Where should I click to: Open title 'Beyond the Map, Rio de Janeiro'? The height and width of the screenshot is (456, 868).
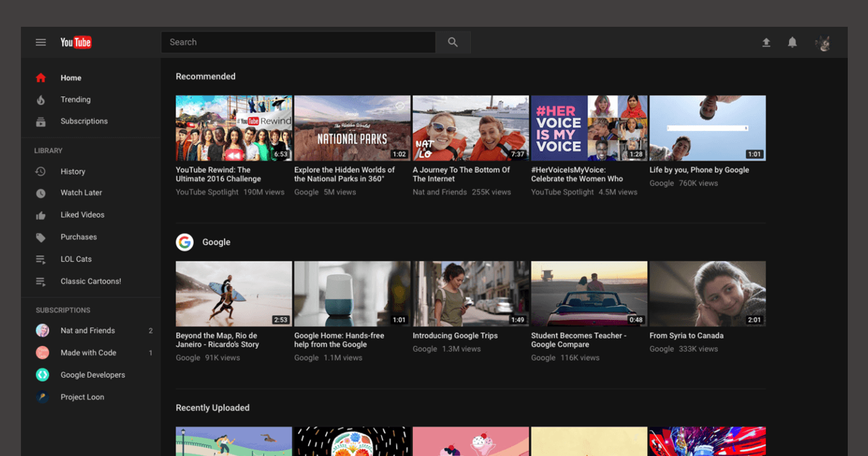[x=218, y=340]
